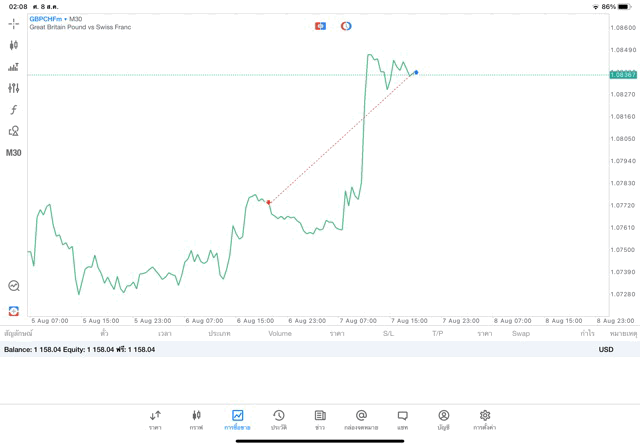
Task: Switch to the ราคา quotes tab
Action: (155, 420)
